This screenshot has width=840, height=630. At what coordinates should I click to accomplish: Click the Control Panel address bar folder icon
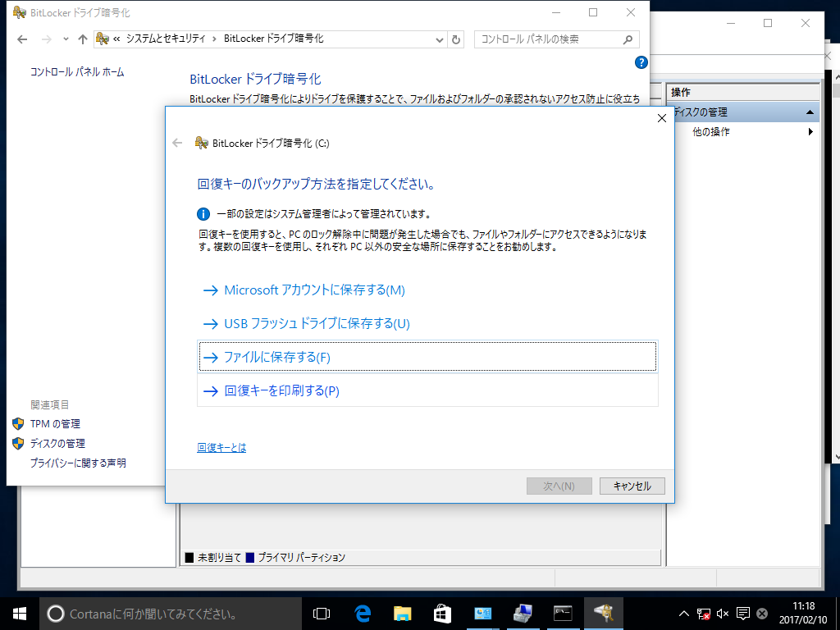click(x=103, y=39)
